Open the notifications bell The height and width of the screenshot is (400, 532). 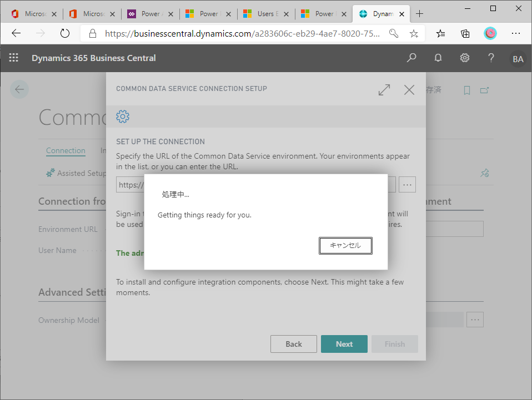click(x=438, y=58)
